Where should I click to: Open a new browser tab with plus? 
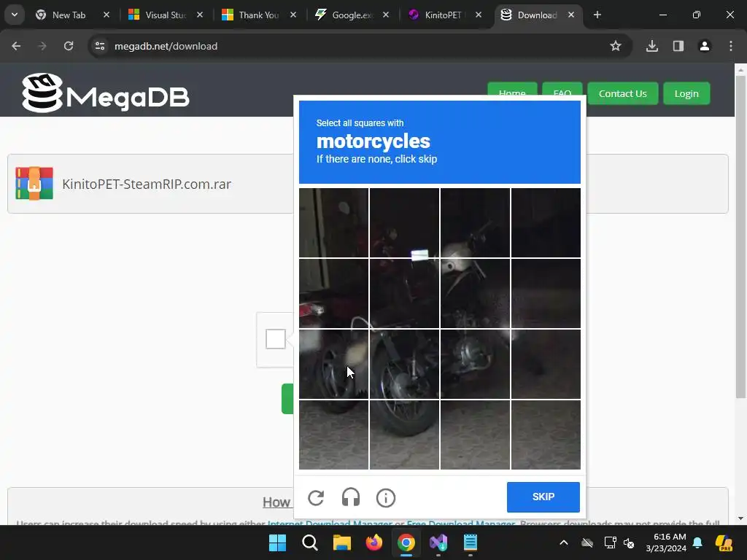597,15
